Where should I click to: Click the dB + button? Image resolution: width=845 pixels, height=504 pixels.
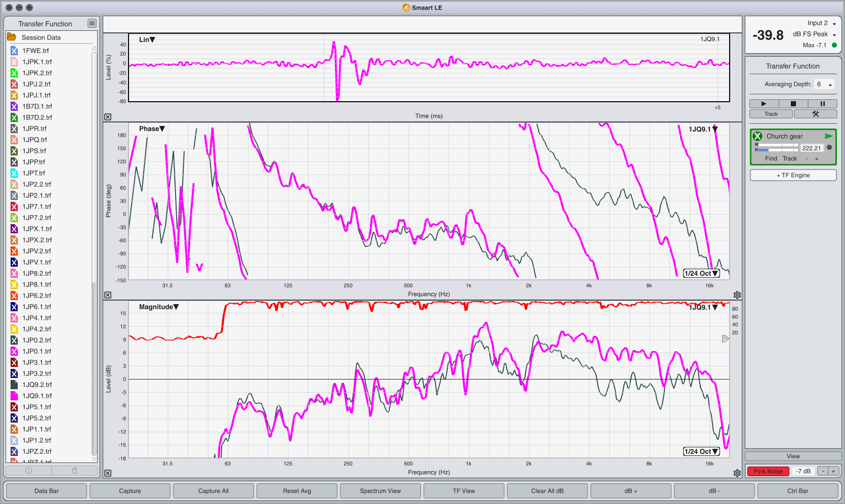(x=631, y=491)
